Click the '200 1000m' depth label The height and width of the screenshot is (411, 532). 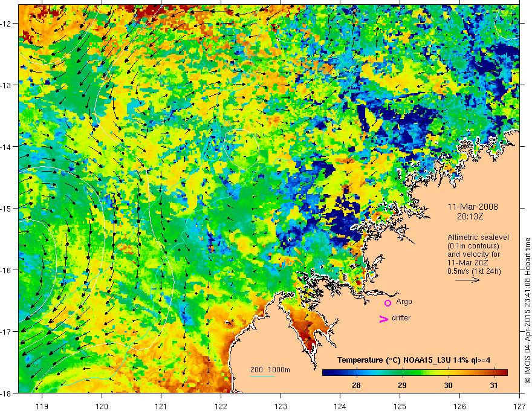point(270,370)
